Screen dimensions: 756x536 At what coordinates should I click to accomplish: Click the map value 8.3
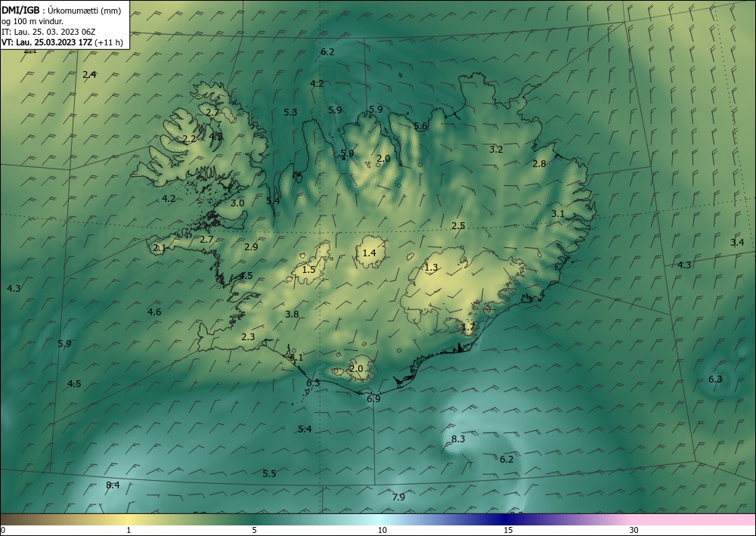pyautogui.click(x=458, y=438)
